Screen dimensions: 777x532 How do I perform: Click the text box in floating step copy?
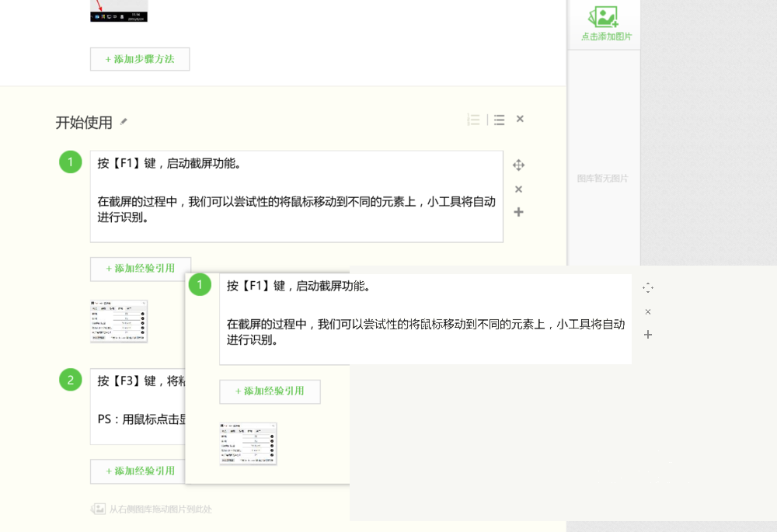425,319
